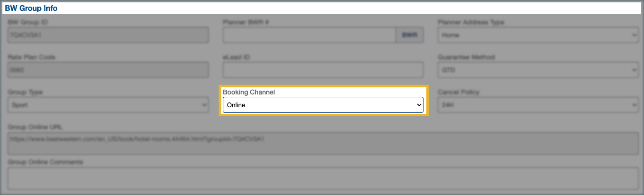The height and width of the screenshot is (195, 644).
Task: Expand the Planner Address Type dropdown
Action: pyautogui.click(x=537, y=35)
